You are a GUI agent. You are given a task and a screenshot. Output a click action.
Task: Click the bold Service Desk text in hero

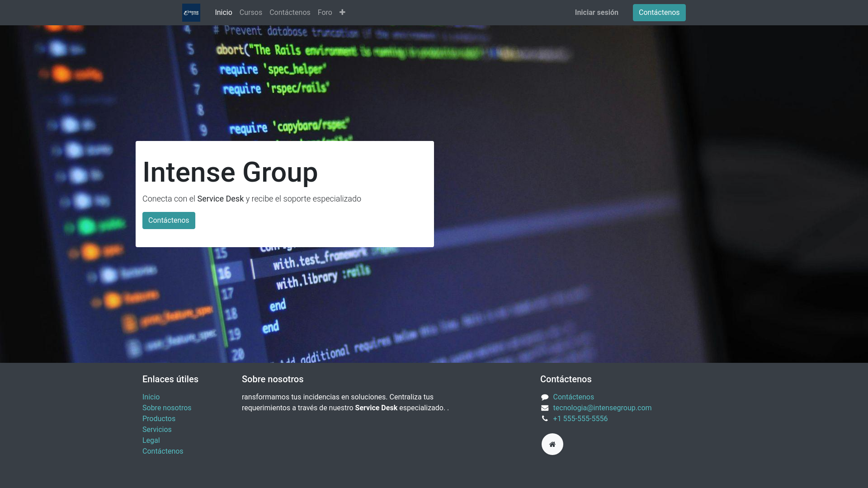(220, 199)
